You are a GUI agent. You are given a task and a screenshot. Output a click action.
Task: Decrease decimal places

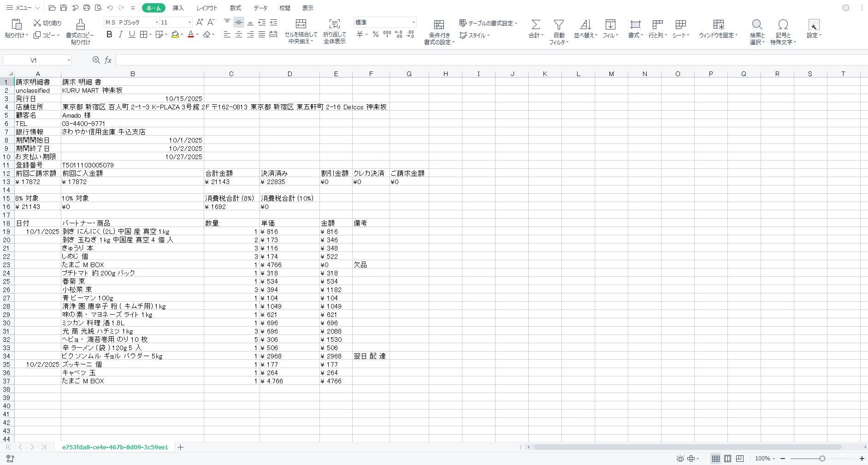point(410,35)
